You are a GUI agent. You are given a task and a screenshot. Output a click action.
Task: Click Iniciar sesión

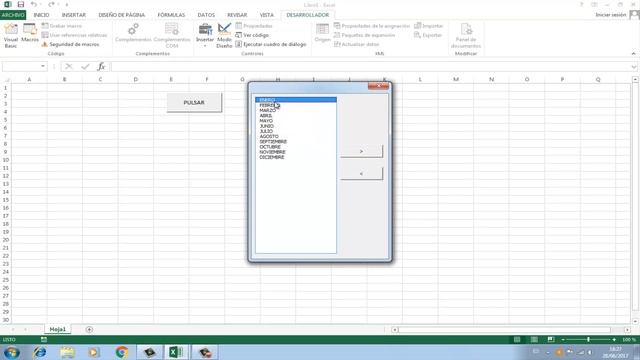[x=611, y=15]
